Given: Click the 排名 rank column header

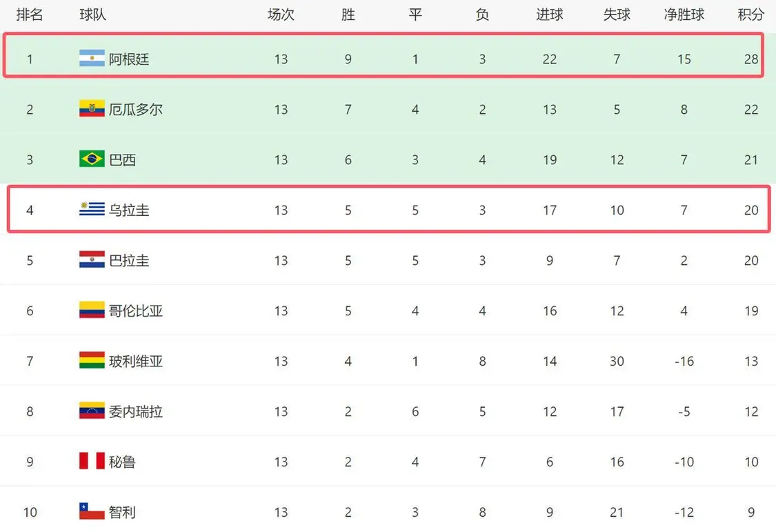Looking at the screenshot, I should [30, 14].
